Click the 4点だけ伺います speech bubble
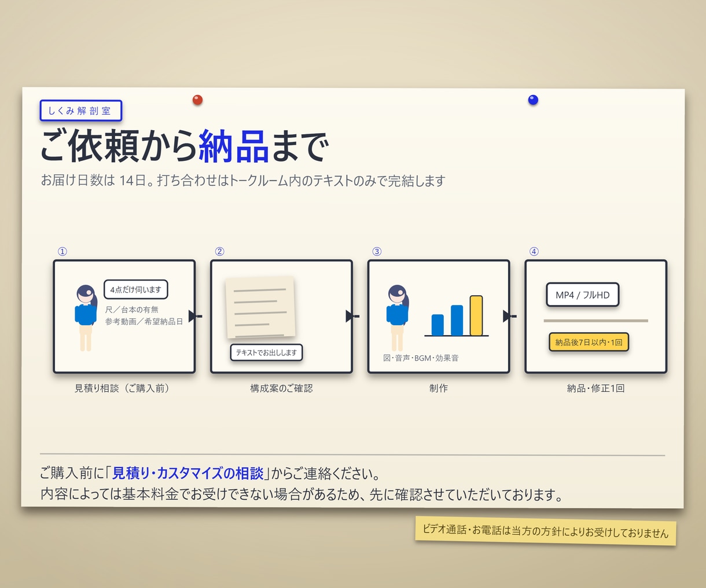 136,289
